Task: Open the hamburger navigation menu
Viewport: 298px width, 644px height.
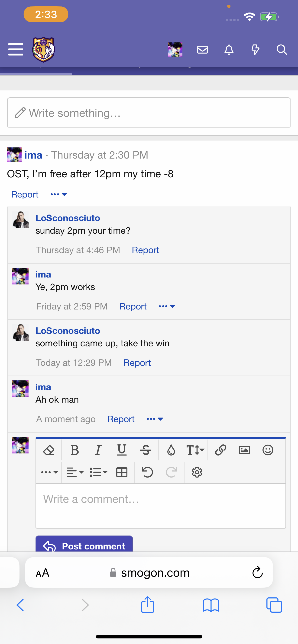Action: [16, 50]
